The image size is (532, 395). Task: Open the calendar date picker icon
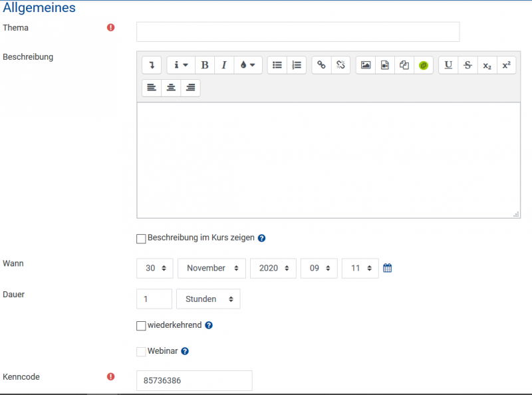(387, 268)
